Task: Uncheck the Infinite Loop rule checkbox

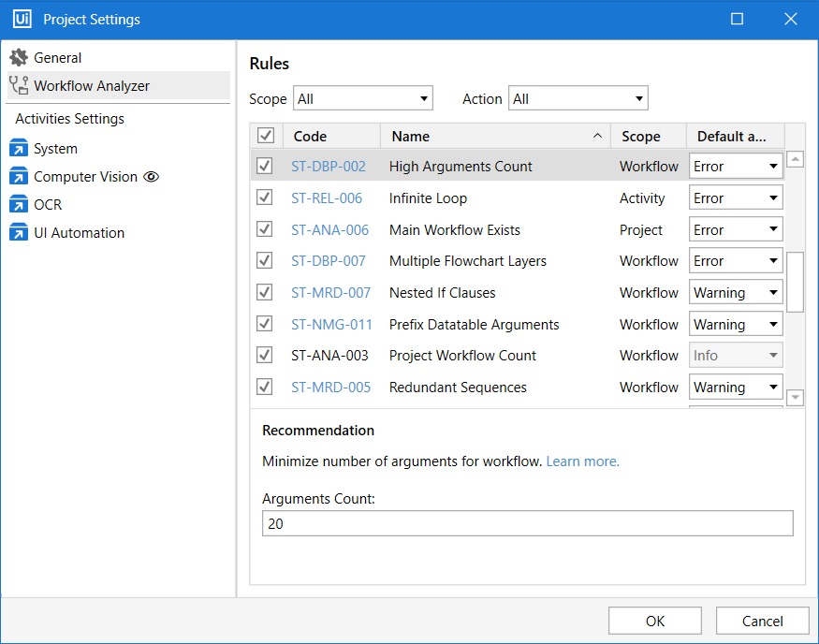Action: click(265, 198)
